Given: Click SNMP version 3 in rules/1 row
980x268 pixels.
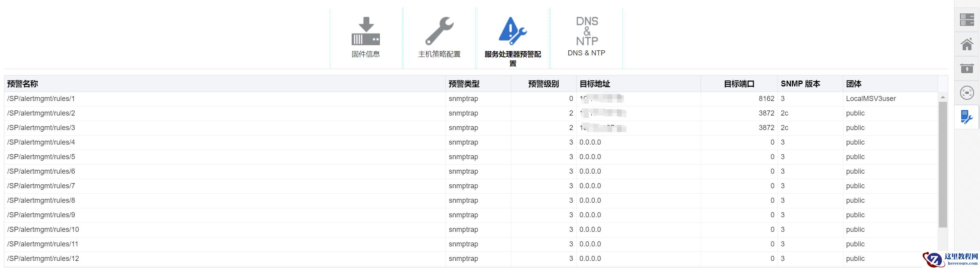Looking at the screenshot, I should 783,99.
